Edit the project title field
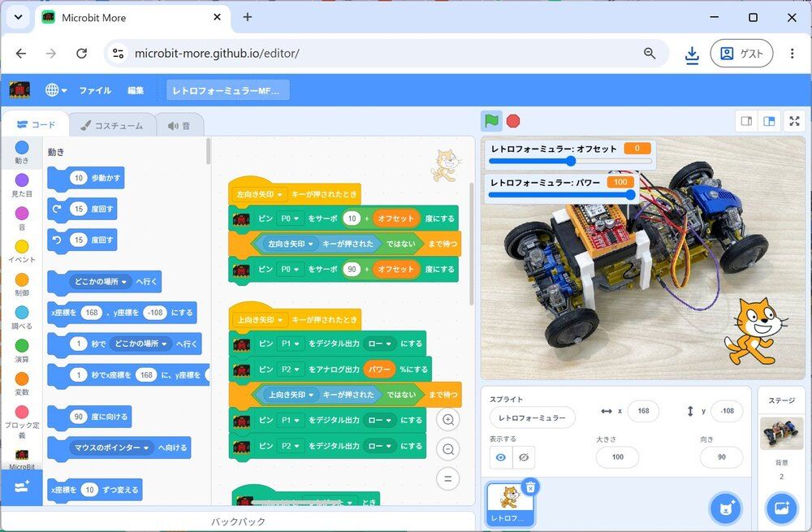Viewport: 812px width, 532px height. click(x=228, y=91)
